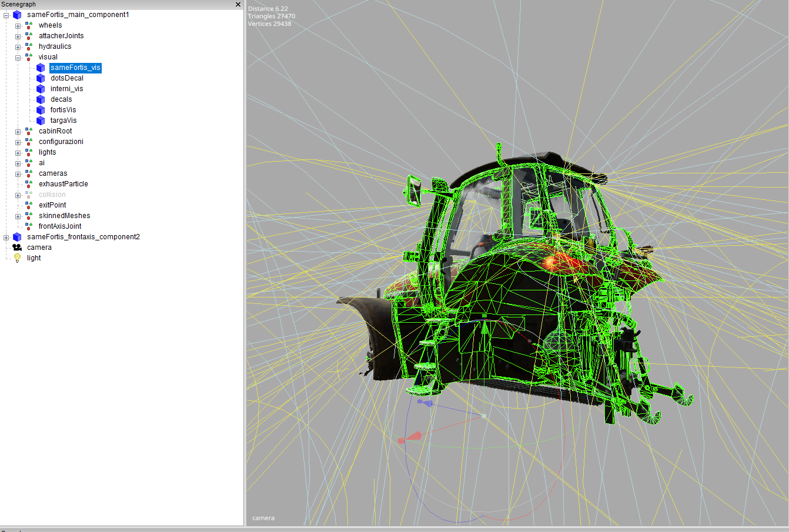This screenshot has width=789, height=532.
Task: Expand the cameras group
Action: pos(18,174)
